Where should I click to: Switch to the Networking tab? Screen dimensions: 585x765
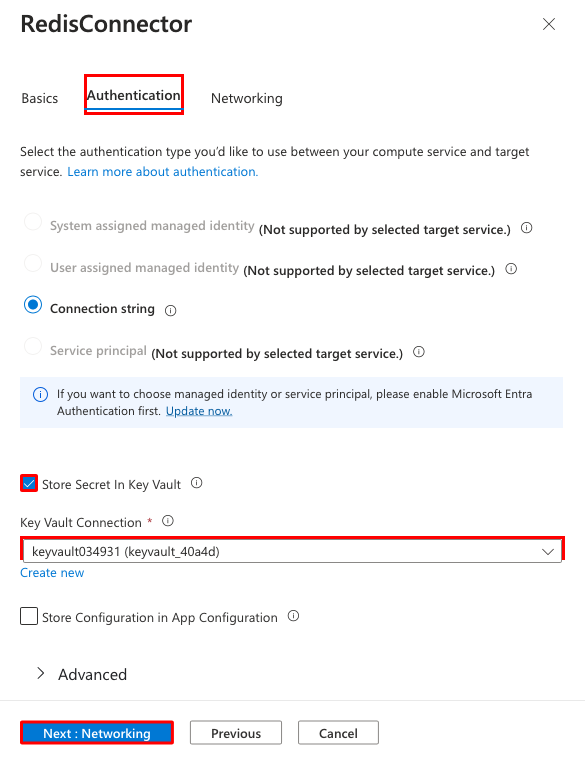click(246, 99)
